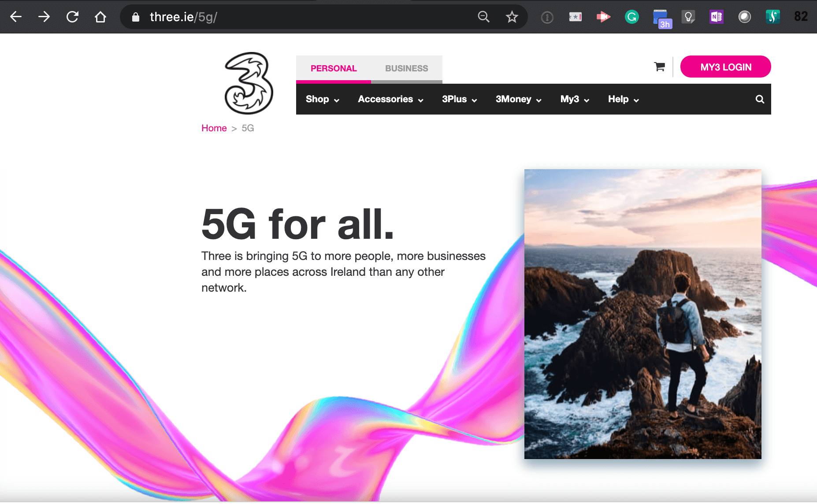
Task: Click the MY3 LOGIN button
Action: point(726,67)
